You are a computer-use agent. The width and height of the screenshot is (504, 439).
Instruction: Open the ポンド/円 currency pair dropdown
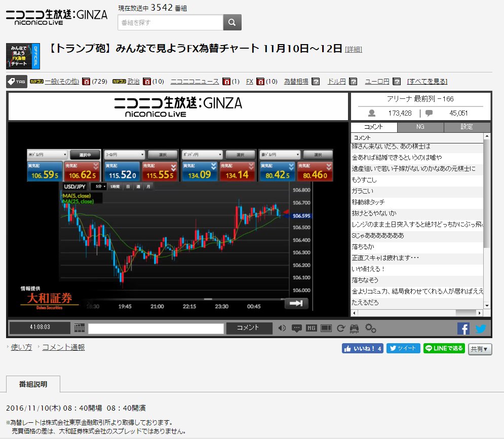202,155
